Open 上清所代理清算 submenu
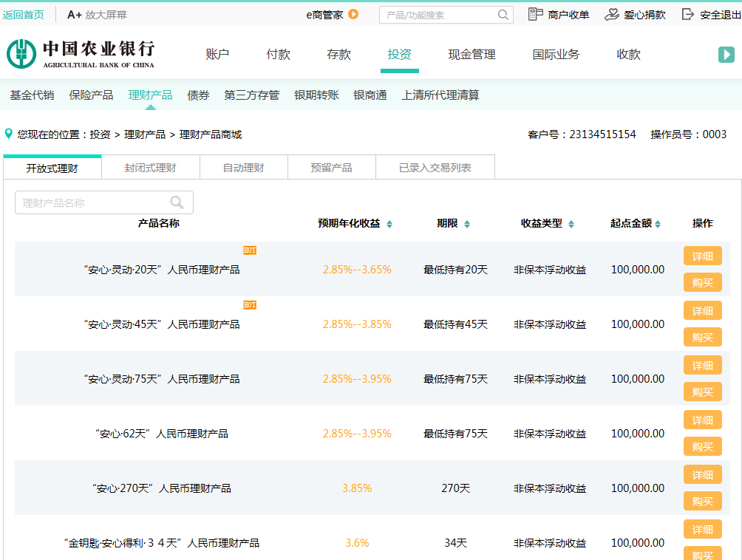The height and width of the screenshot is (560, 742). coord(440,95)
